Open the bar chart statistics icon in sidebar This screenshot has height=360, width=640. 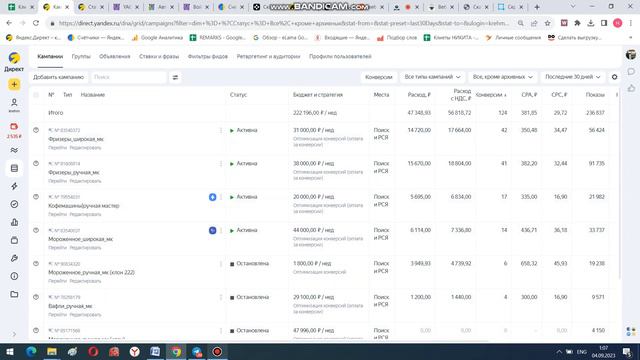14,222
